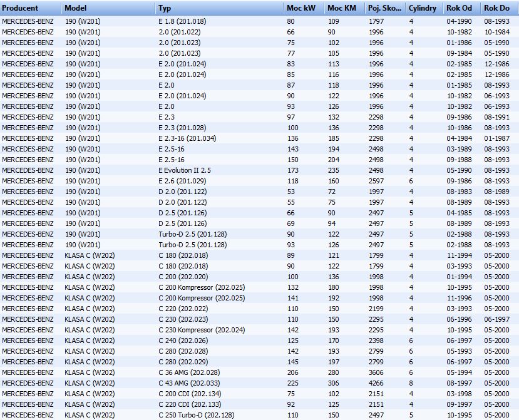Click the 3606 engine capacity cell
The height and width of the screenshot is (420, 519).
pos(376,372)
